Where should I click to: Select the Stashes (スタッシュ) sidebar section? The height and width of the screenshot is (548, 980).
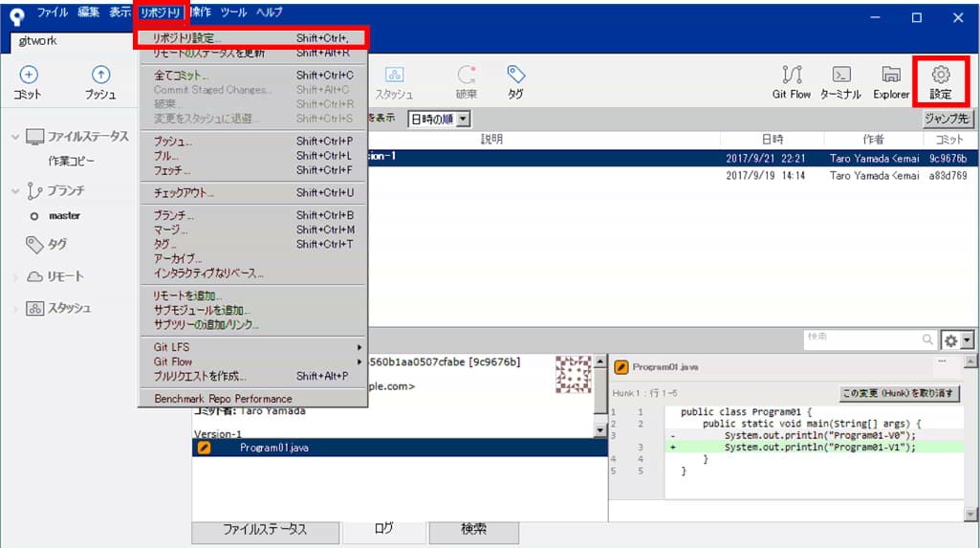coord(58,308)
